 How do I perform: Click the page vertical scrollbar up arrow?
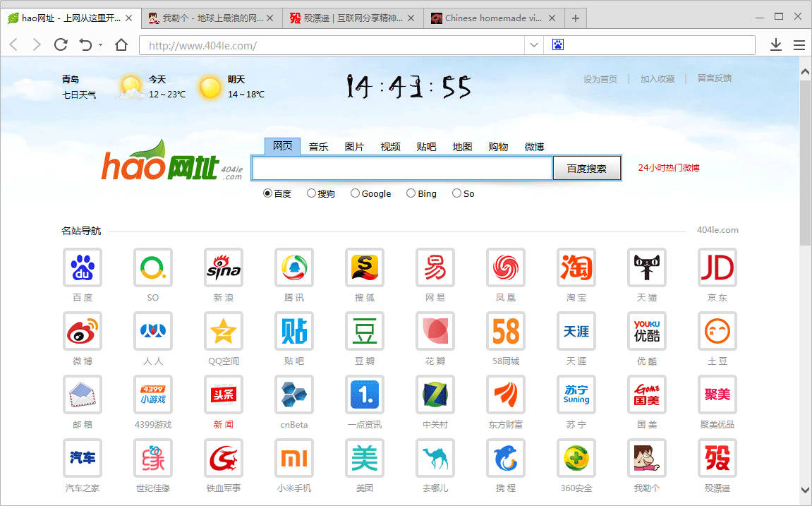pyautogui.click(x=805, y=72)
